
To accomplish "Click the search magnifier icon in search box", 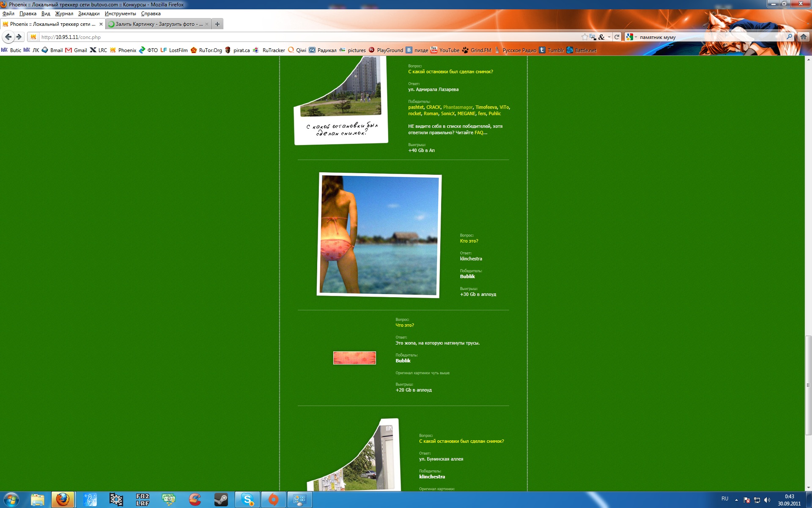I will [x=789, y=37].
